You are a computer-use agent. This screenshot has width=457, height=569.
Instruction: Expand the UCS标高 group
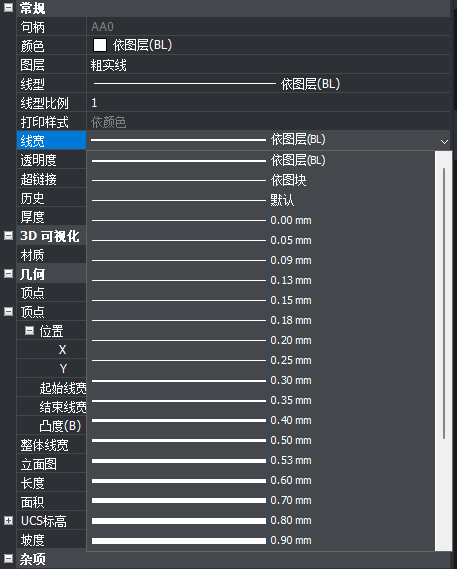pos(8,521)
